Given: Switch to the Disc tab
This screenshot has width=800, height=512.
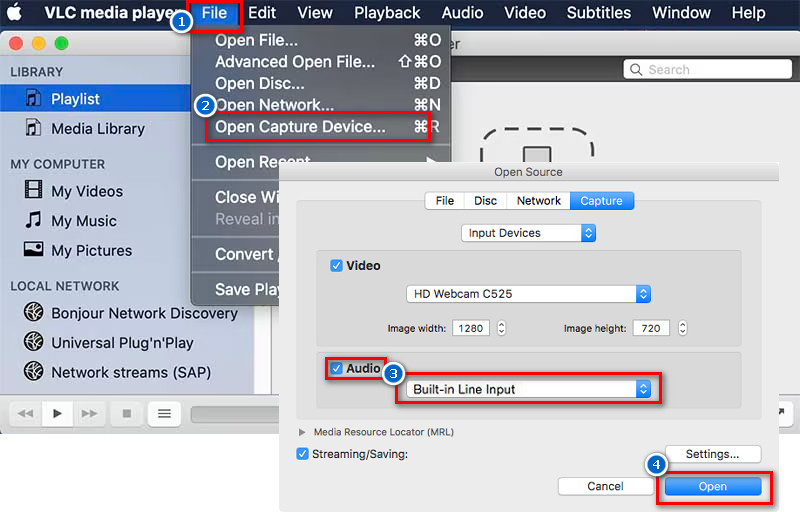Looking at the screenshot, I should click(x=485, y=201).
